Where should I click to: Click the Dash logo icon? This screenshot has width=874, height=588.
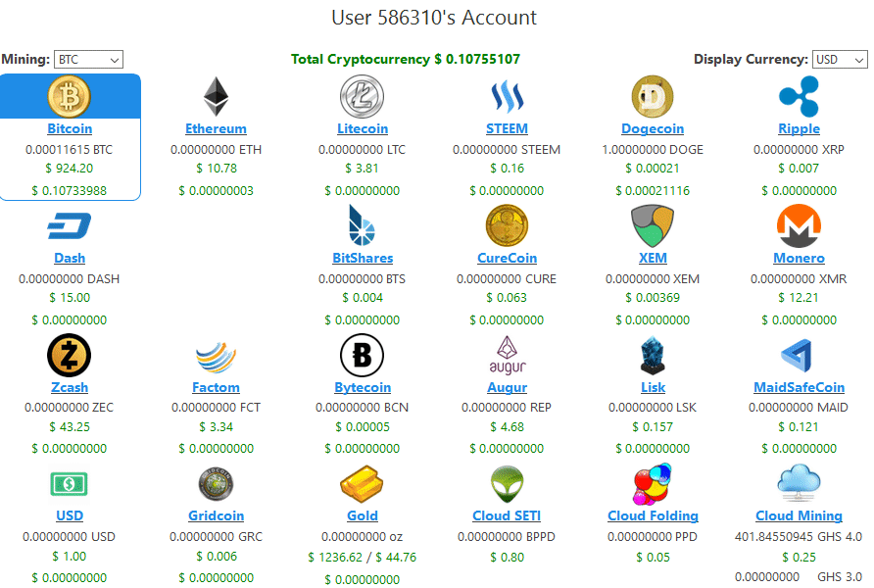pyautogui.click(x=70, y=225)
